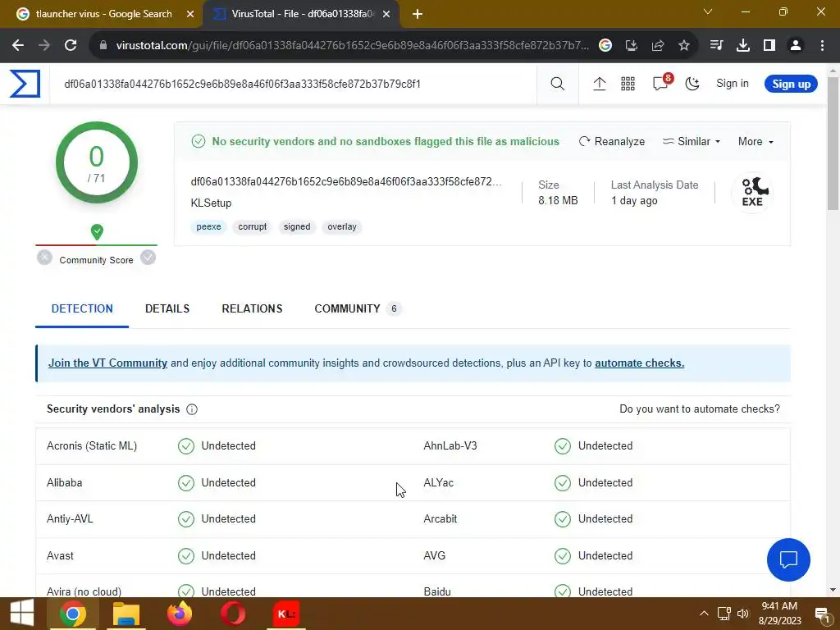The height and width of the screenshot is (630, 840).
Task: Switch to the DETAILS tab
Action: [167, 308]
